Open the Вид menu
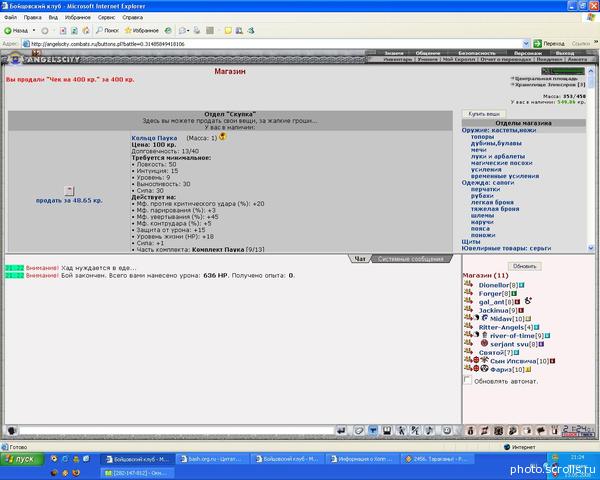600x480 pixels. [53, 18]
